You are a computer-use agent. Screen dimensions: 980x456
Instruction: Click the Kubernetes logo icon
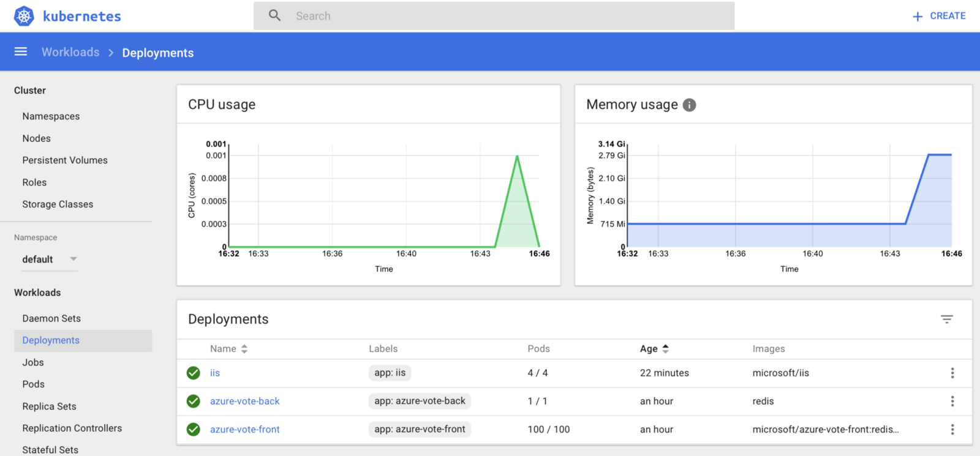pos(24,16)
